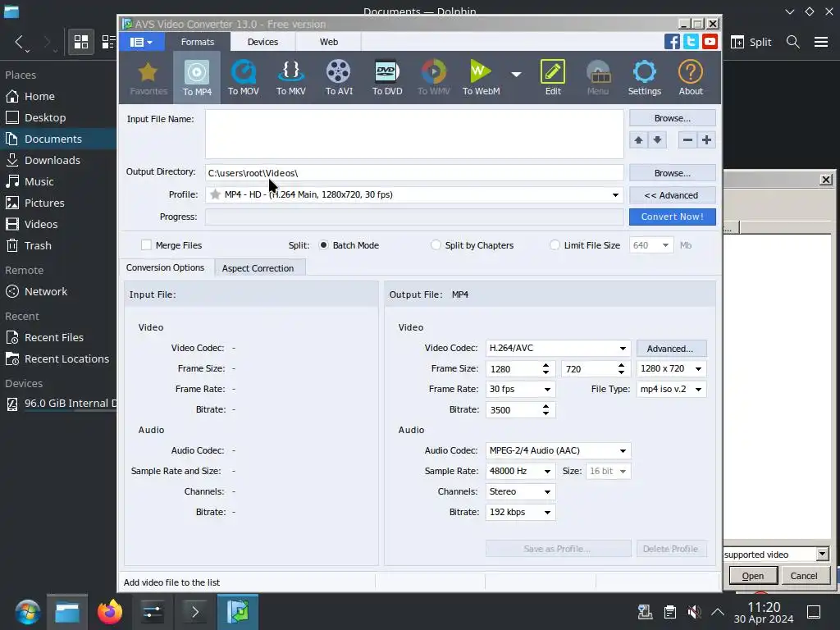The height and width of the screenshot is (630, 840).
Task: Open the Edit tool icon
Action: pos(553,78)
